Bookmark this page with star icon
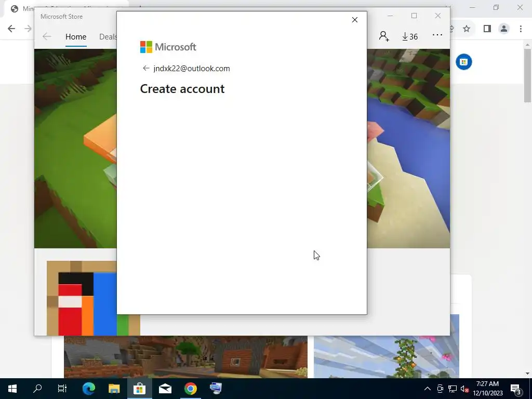The image size is (532, 399). [467, 29]
